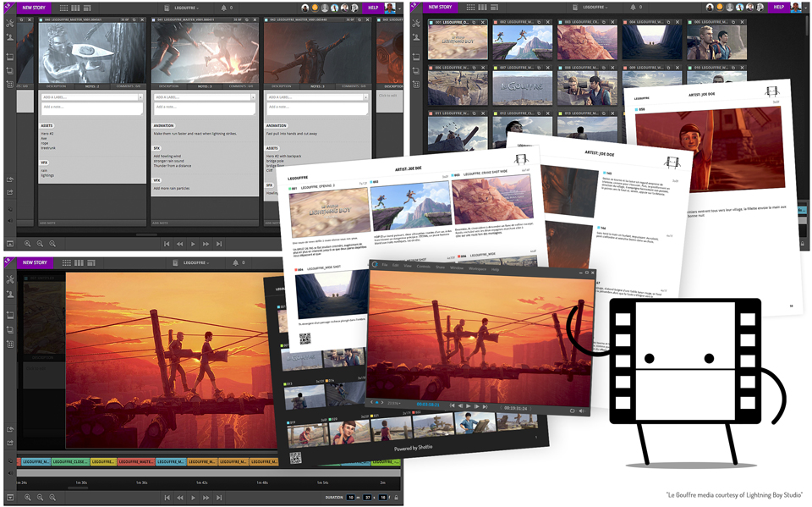The image size is (812, 507).
Task: Click the Add a note field on shot 040
Action: pyautogui.click(x=91, y=107)
